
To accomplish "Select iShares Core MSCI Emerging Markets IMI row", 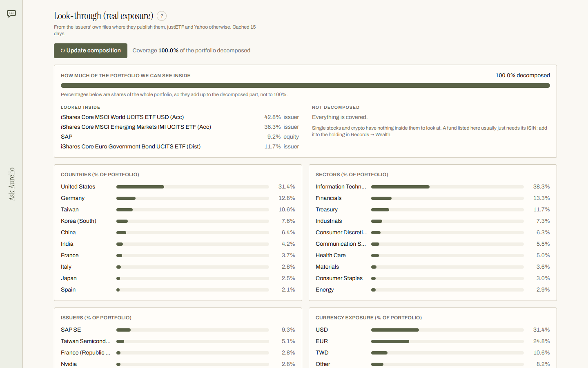I will tap(180, 127).
